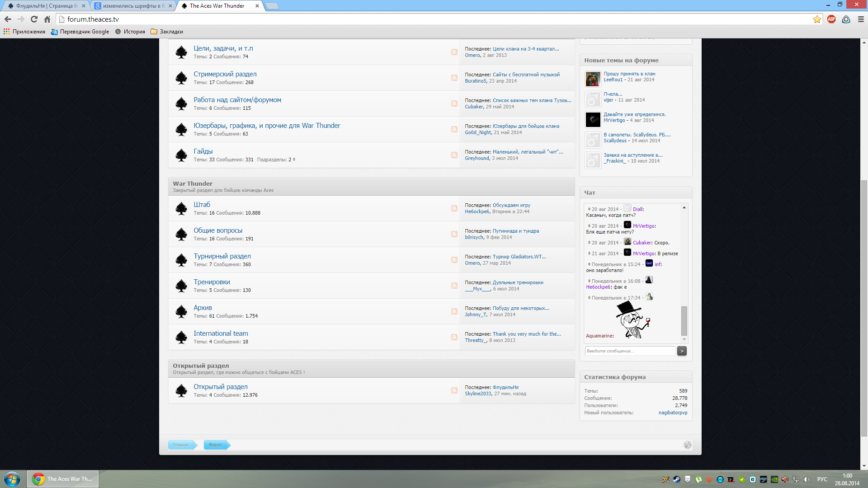868x488 pixels.
Task: Open the Штаб forum link
Action: coord(202,205)
